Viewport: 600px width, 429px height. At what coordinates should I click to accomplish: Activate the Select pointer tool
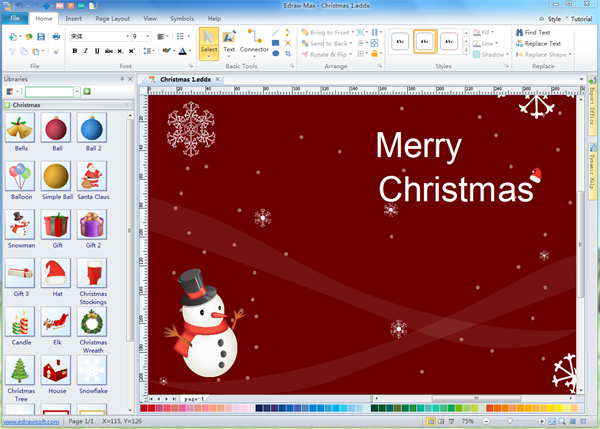[x=209, y=44]
